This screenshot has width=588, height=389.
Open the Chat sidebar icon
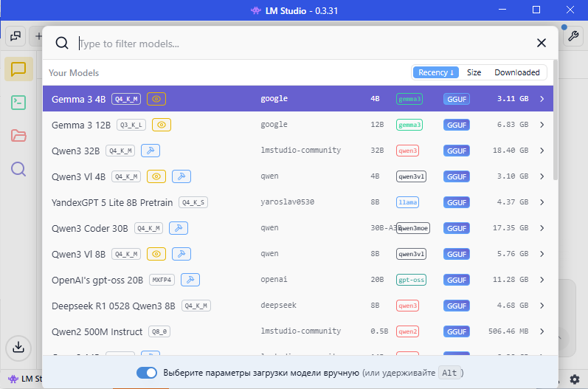pos(18,69)
